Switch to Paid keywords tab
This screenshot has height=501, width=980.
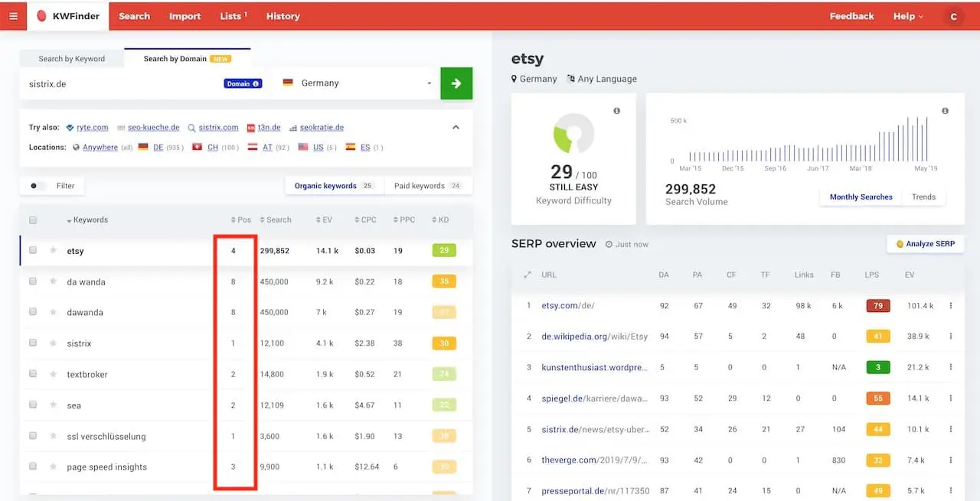427,186
